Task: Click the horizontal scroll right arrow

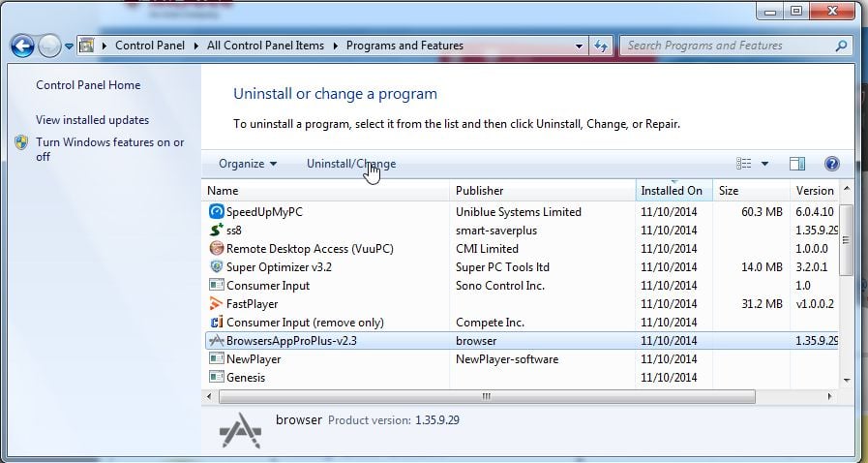Action: pos(829,396)
